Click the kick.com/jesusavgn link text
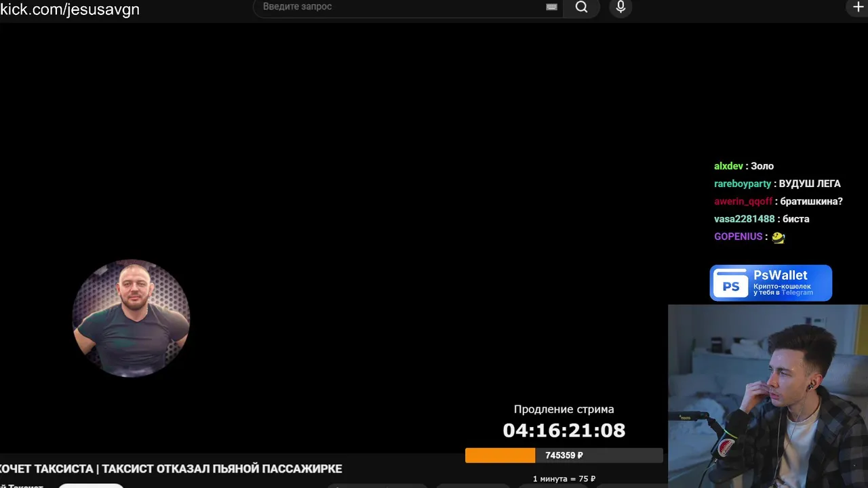The image size is (868, 488). coord(70,9)
